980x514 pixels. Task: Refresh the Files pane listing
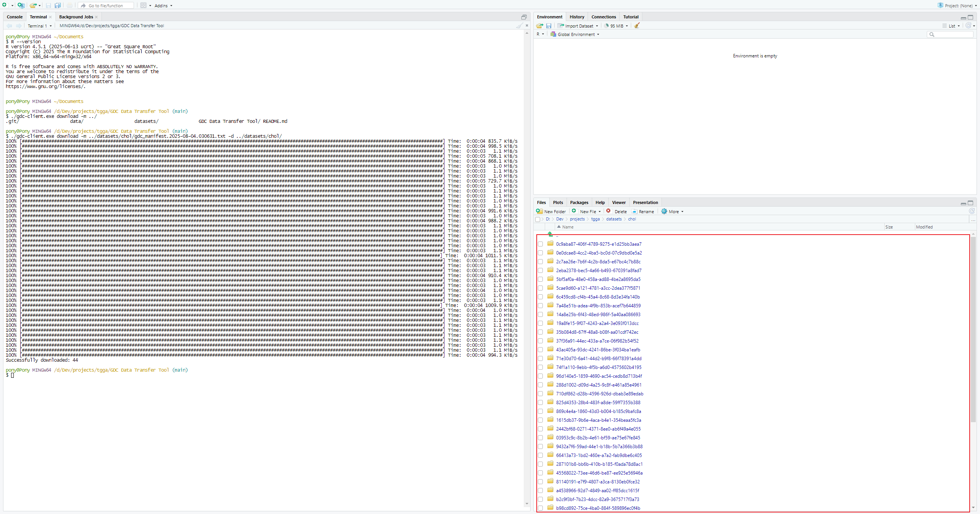pyautogui.click(x=972, y=211)
